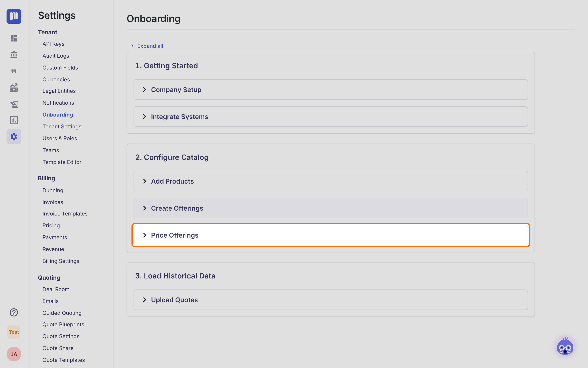The height and width of the screenshot is (368, 588).
Task: Select the settings gear icon
Action: [14, 137]
